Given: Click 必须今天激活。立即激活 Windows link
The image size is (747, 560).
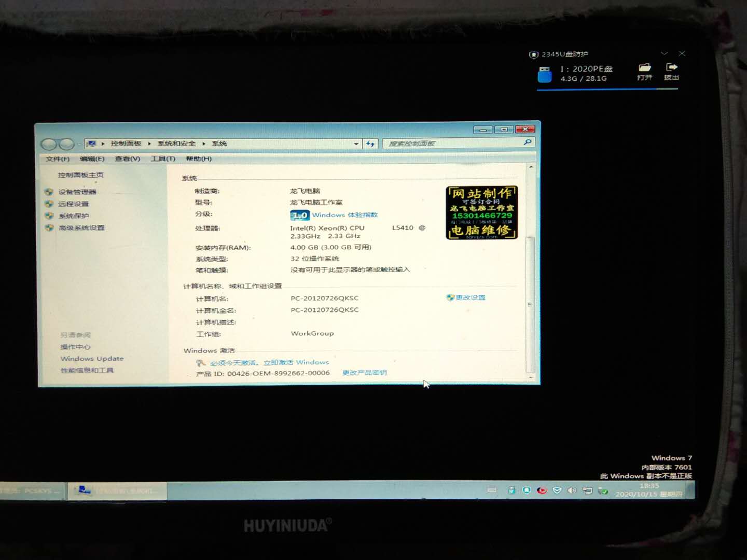Looking at the screenshot, I should (x=269, y=362).
